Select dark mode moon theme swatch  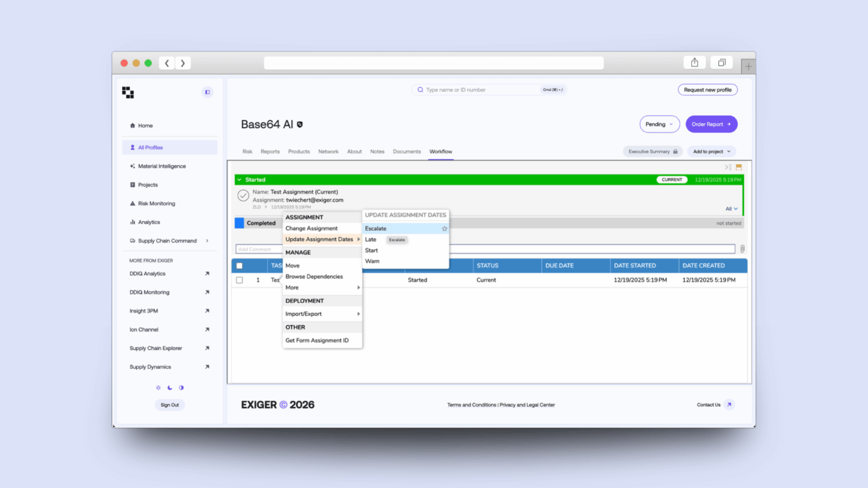point(170,387)
